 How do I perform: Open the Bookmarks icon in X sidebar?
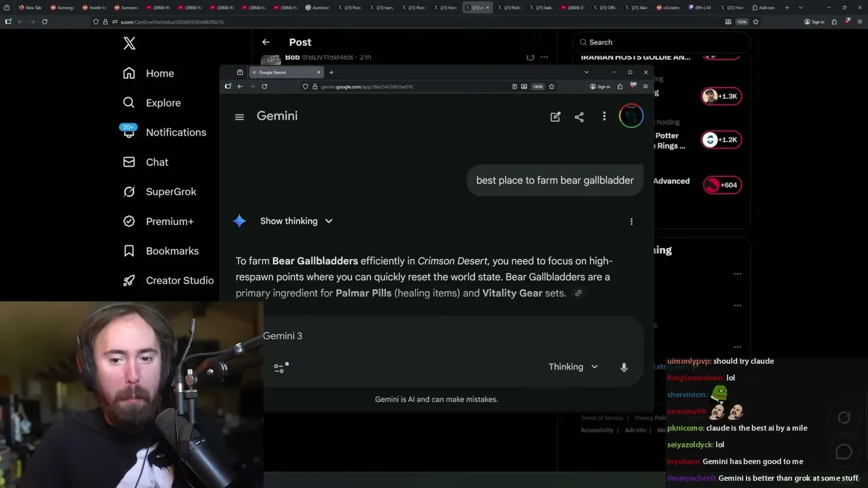(x=129, y=251)
